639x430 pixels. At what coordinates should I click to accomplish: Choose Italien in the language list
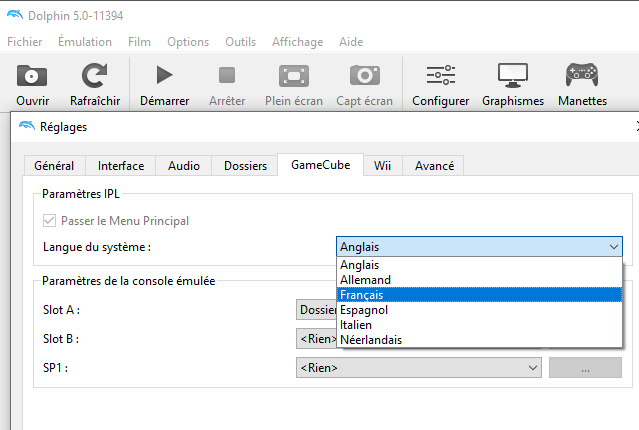pos(479,325)
